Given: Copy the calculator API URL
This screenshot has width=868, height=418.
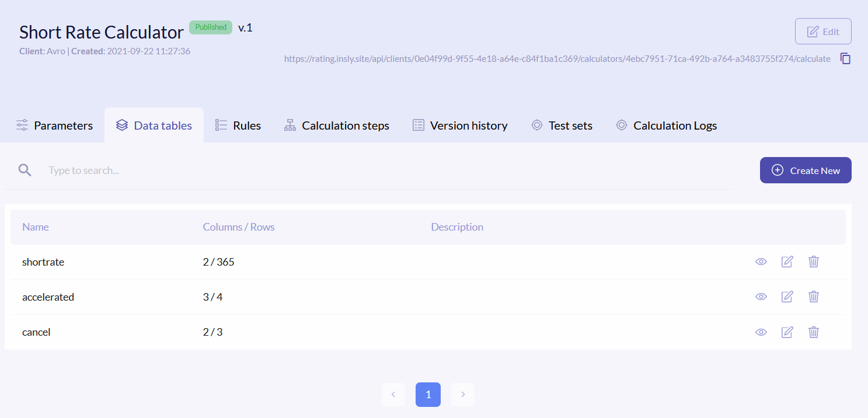Looking at the screenshot, I should click(x=845, y=58).
